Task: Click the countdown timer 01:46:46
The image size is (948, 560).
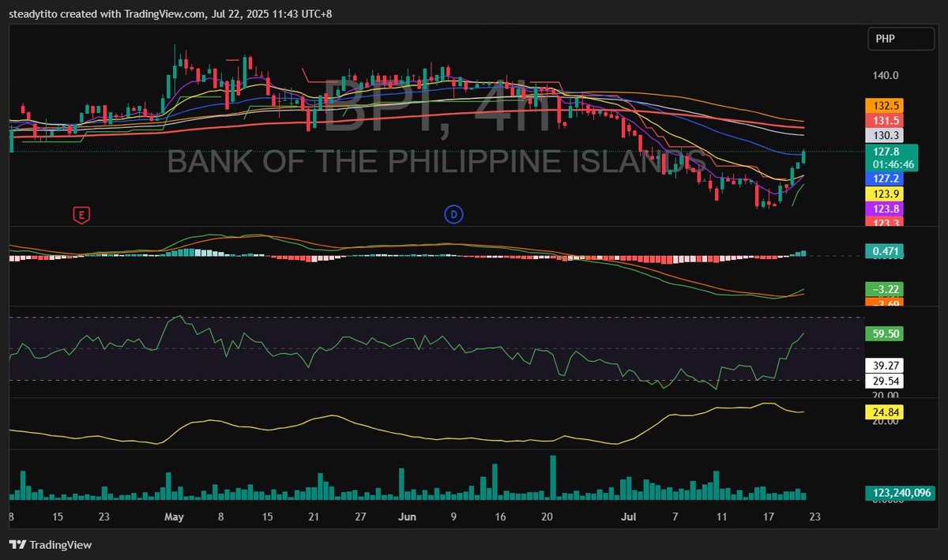Action: coord(892,164)
